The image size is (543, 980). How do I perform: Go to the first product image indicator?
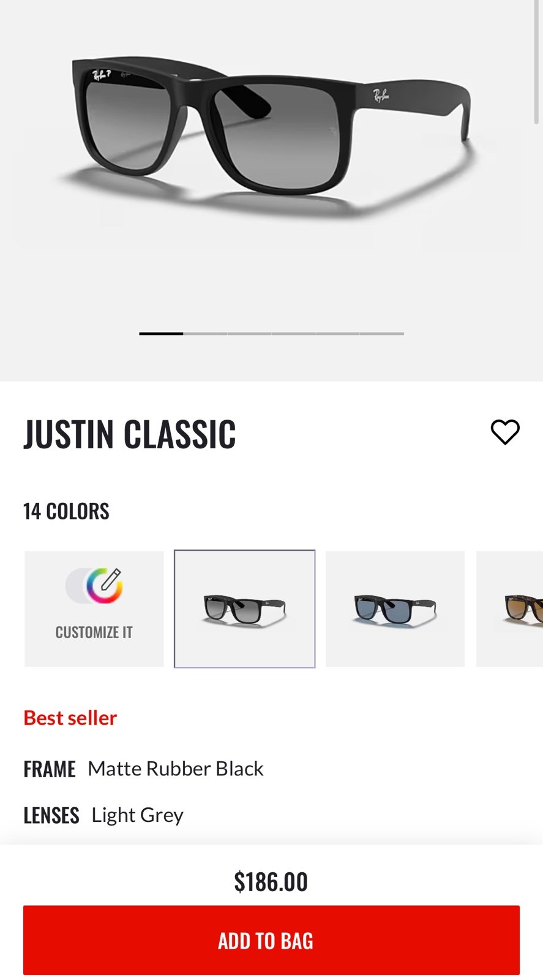162,334
